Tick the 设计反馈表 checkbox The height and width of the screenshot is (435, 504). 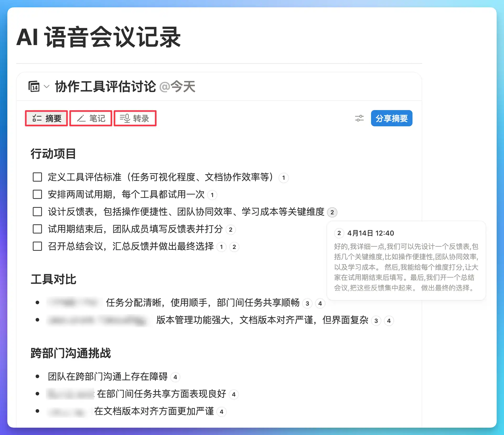pos(37,212)
